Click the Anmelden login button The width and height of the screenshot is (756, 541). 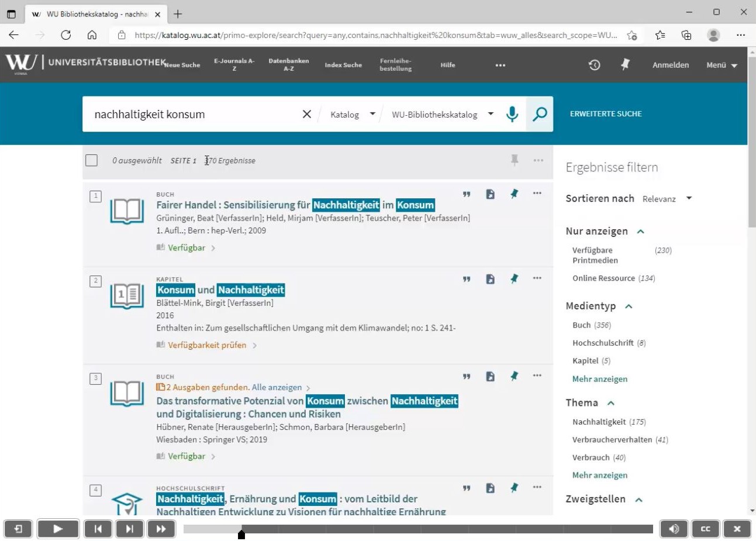(x=671, y=65)
